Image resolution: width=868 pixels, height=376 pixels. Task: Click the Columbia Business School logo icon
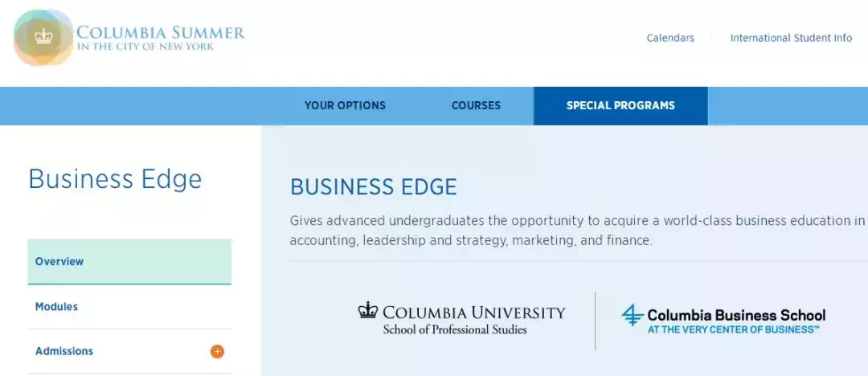(633, 315)
